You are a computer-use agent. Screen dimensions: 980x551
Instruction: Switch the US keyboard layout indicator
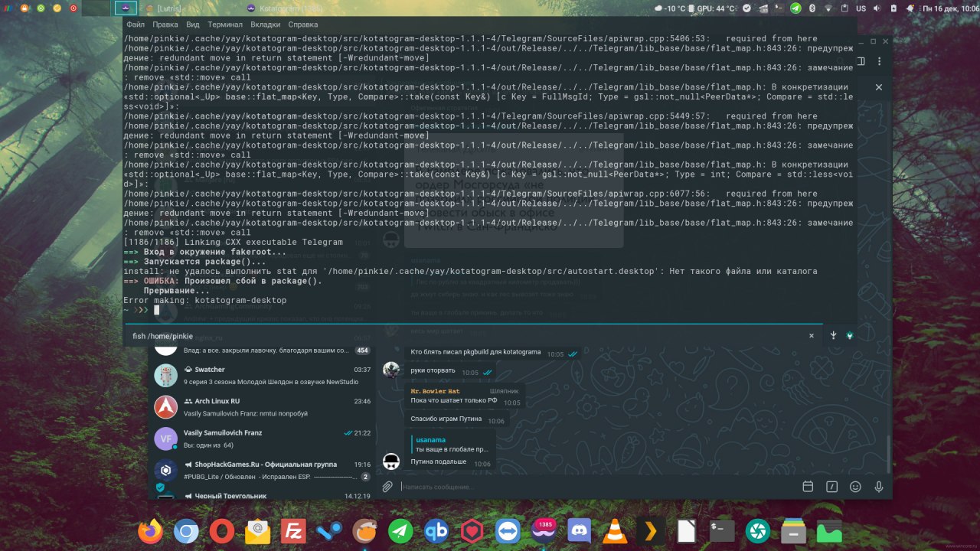tap(861, 8)
